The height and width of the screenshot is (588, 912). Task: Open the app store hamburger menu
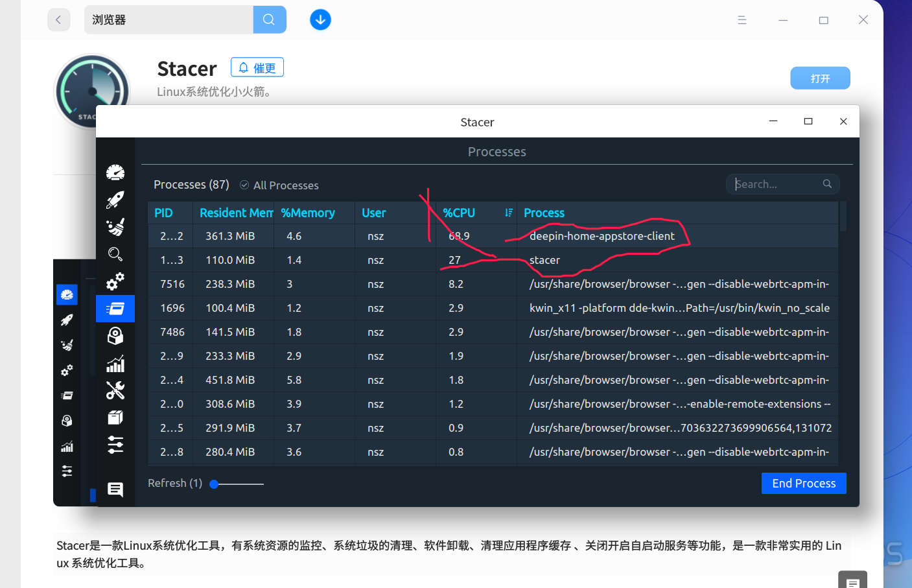(742, 20)
